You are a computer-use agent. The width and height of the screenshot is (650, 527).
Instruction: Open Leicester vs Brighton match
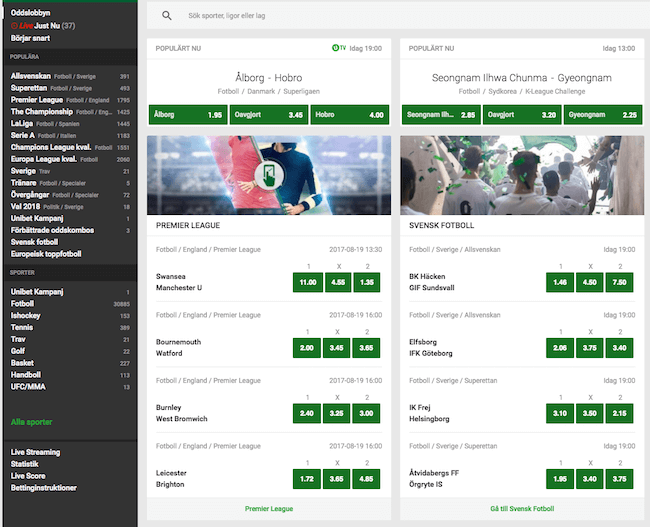(x=171, y=479)
